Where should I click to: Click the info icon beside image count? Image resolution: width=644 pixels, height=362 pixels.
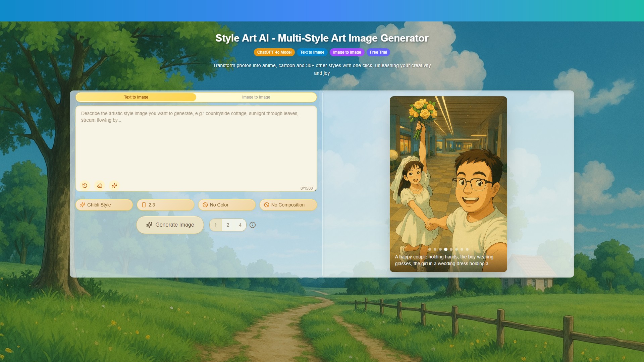click(x=253, y=225)
